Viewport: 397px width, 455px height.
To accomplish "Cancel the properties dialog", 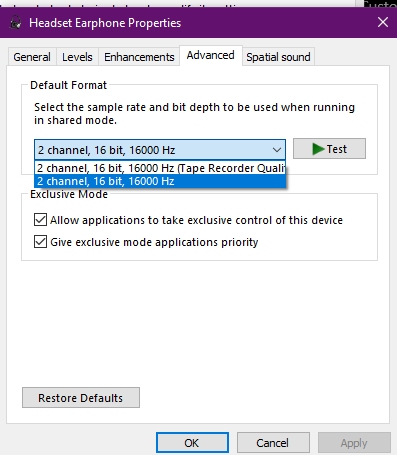I will coord(273,443).
